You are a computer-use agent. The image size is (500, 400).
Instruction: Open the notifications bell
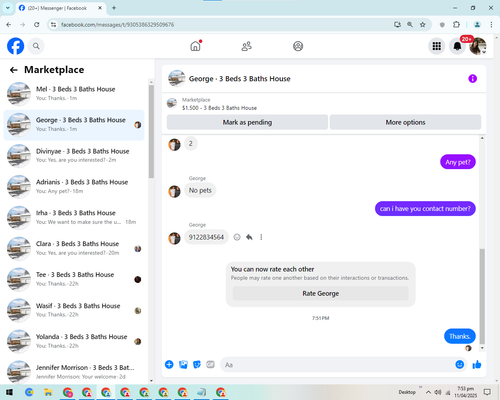[x=457, y=46]
